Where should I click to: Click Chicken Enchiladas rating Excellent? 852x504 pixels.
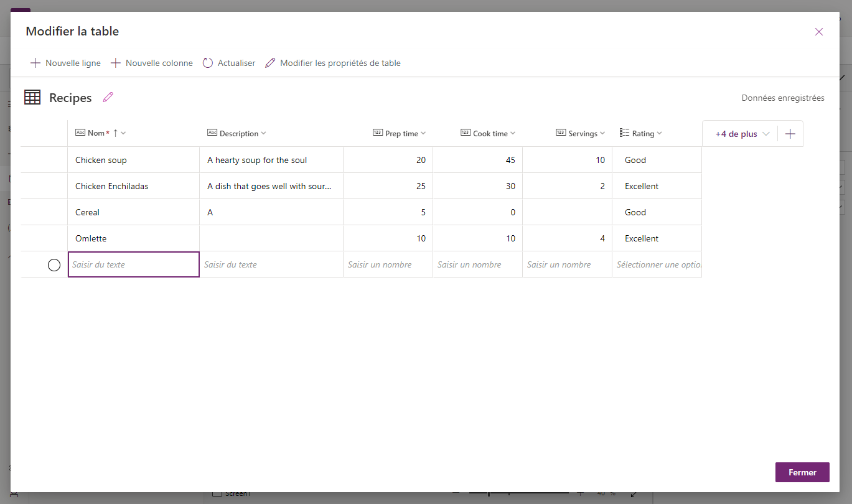pyautogui.click(x=657, y=186)
